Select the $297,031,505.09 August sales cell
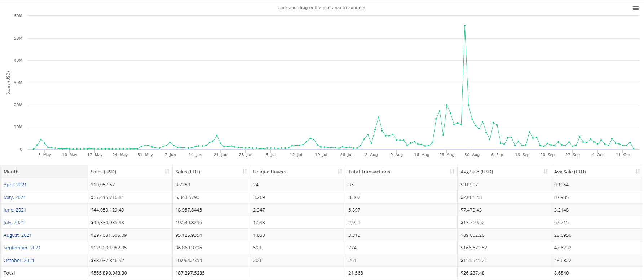Image resolution: width=644 pixels, height=280 pixels. pyautogui.click(x=130, y=235)
